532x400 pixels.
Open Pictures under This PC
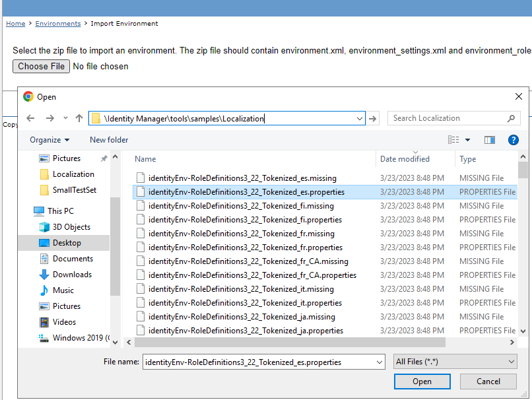point(67,306)
